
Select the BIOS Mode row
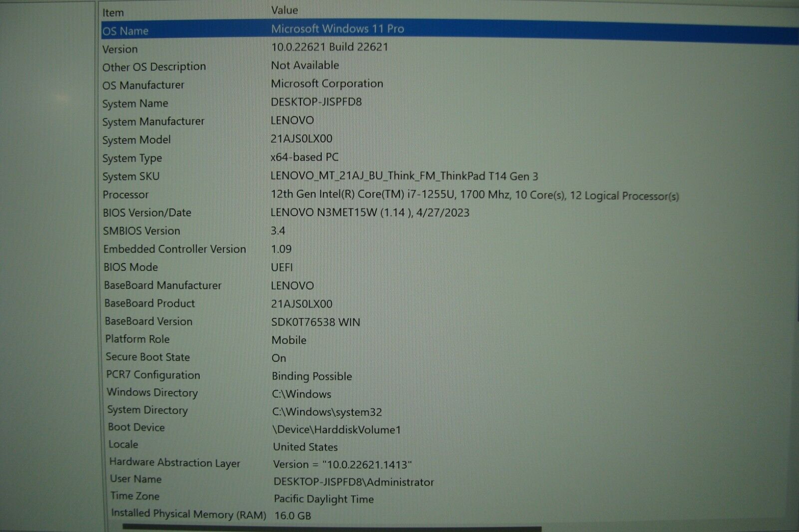coord(131,267)
